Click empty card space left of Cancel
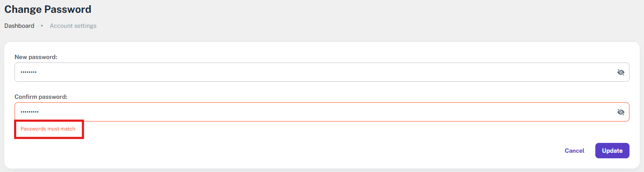This screenshot has width=644, height=172. (x=342, y=151)
